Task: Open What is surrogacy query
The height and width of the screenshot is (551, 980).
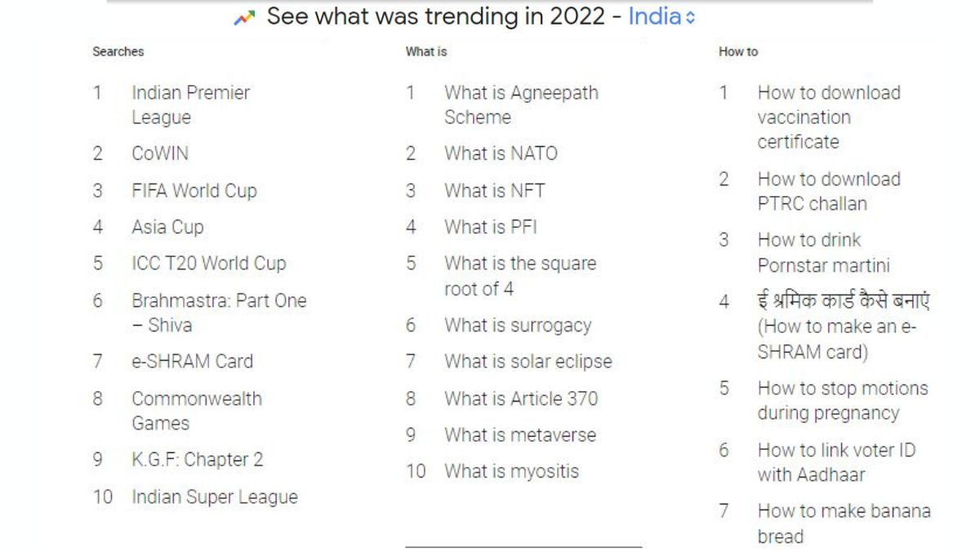Action: click(517, 325)
